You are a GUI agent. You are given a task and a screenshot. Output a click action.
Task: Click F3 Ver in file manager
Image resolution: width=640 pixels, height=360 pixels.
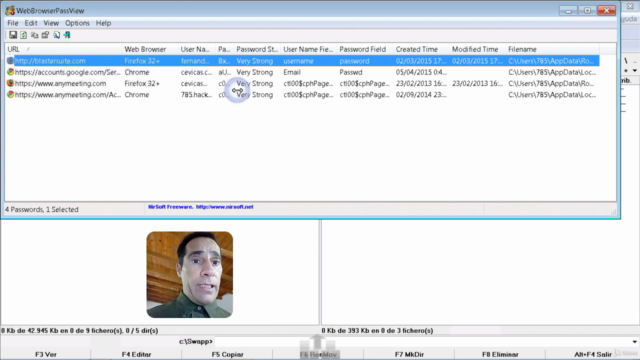[x=46, y=354]
